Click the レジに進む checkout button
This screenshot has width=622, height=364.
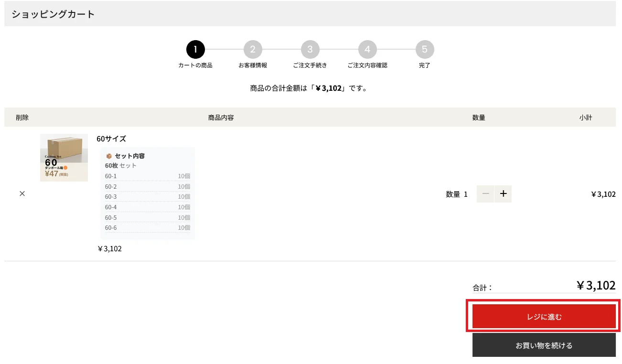[x=544, y=317]
